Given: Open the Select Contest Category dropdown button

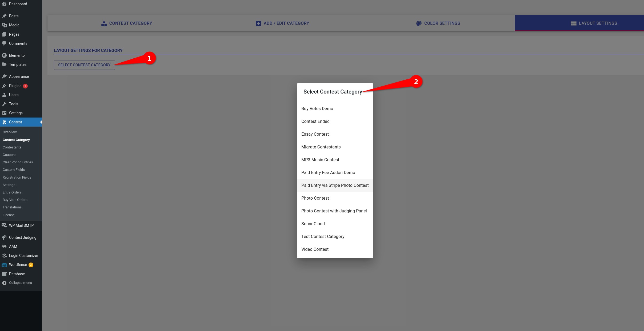Looking at the screenshot, I should tap(84, 65).
